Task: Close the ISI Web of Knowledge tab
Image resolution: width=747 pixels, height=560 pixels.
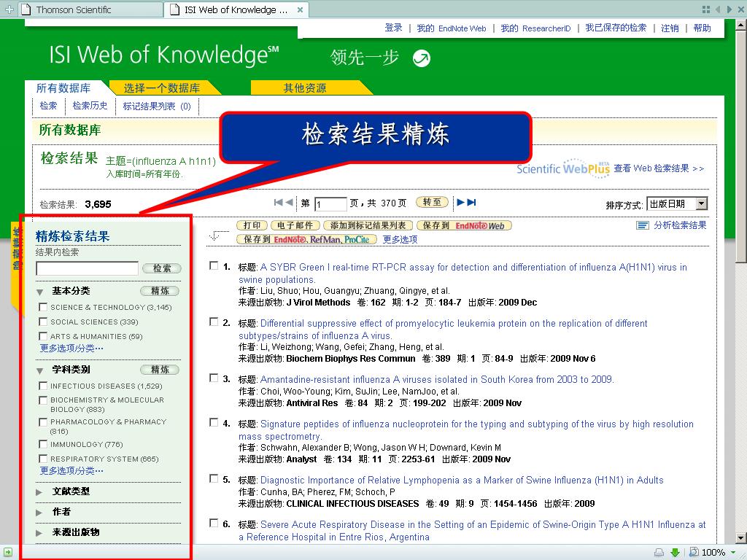Action: coord(300,9)
